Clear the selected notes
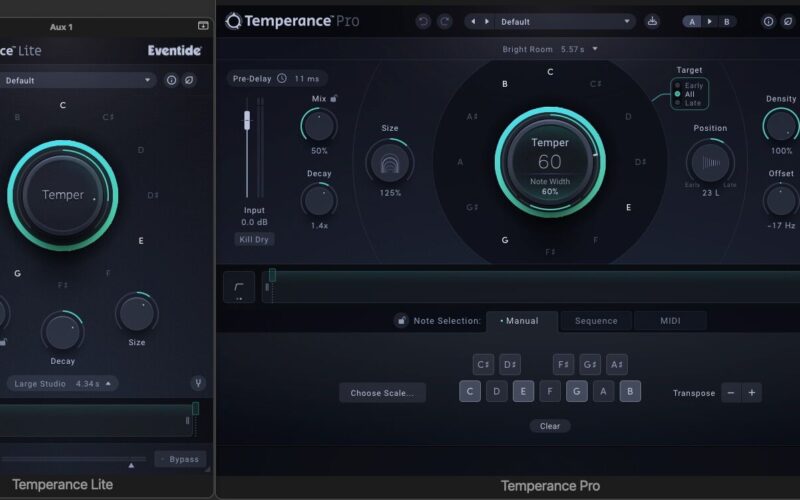The width and height of the screenshot is (800, 500). (550, 426)
